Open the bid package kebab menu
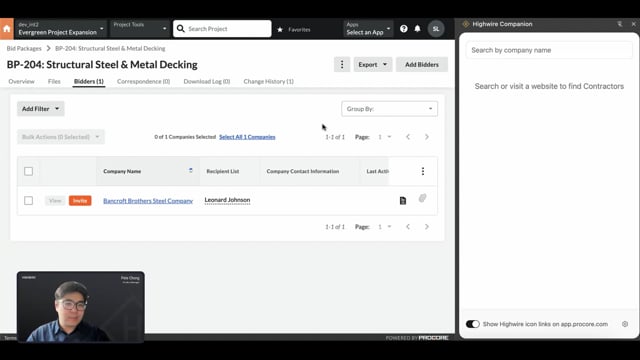The width and height of the screenshot is (640, 360). [x=342, y=64]
